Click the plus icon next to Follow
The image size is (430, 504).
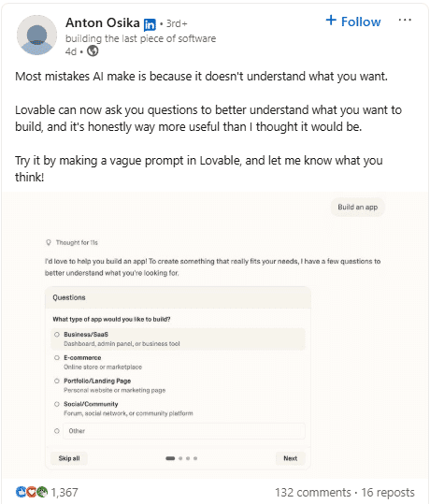click(x=331, y=21)
